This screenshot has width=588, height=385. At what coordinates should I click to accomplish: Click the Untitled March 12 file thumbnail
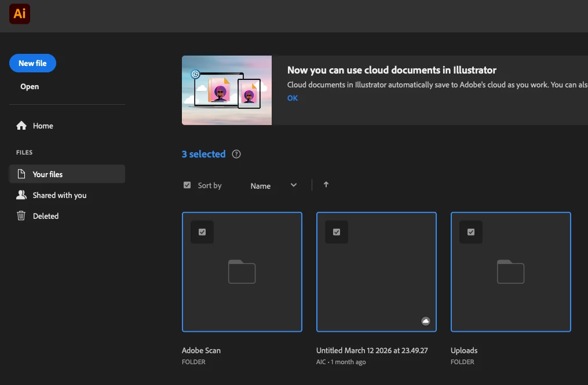coord(377,272)
